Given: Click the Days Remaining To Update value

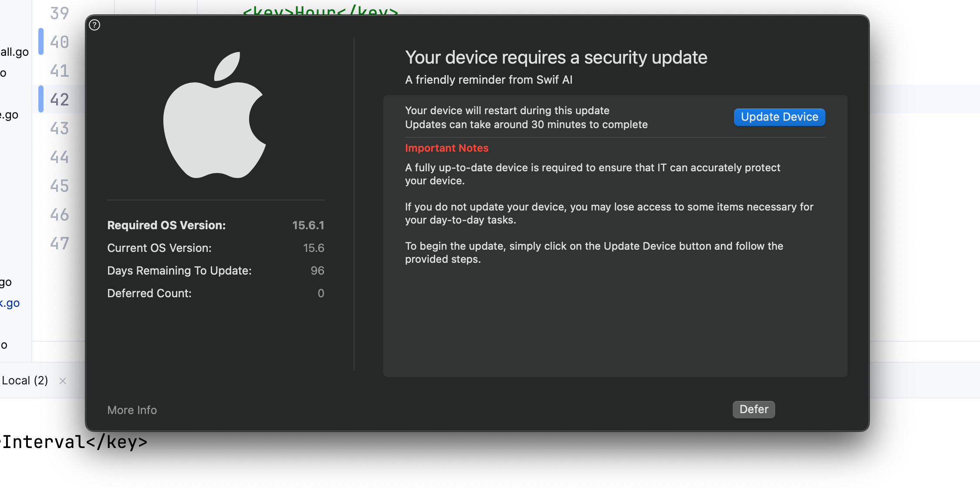Looking at the screenshot, I should click(x=317, y=271).
